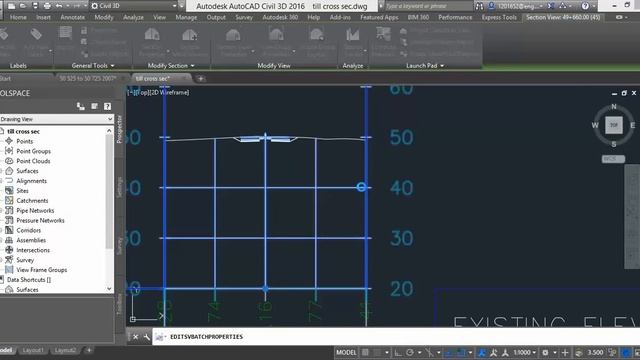Expand the Launch Pad panel dropdown
This screenshot has width=640, height=360.
[x=425, y=65]
